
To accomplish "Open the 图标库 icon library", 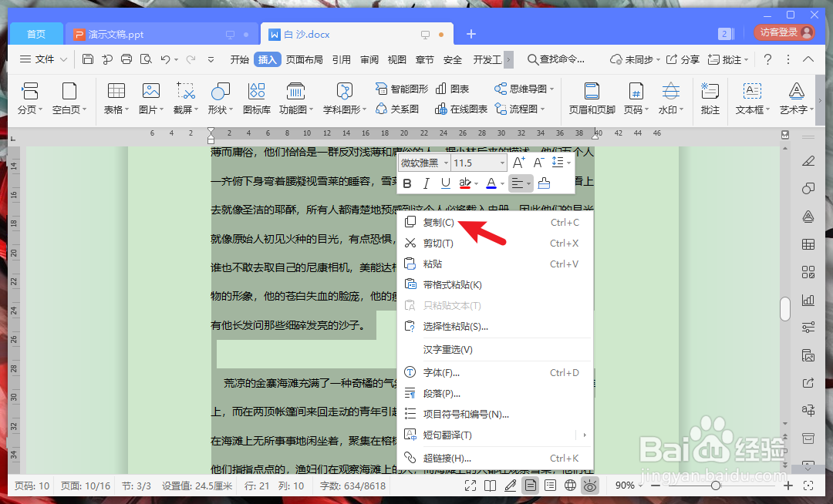I will [x=257, y=98].
